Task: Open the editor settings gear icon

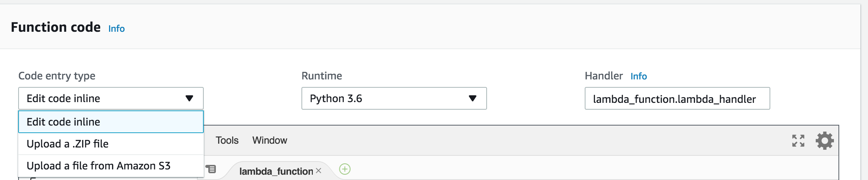Action: [824, 141]
